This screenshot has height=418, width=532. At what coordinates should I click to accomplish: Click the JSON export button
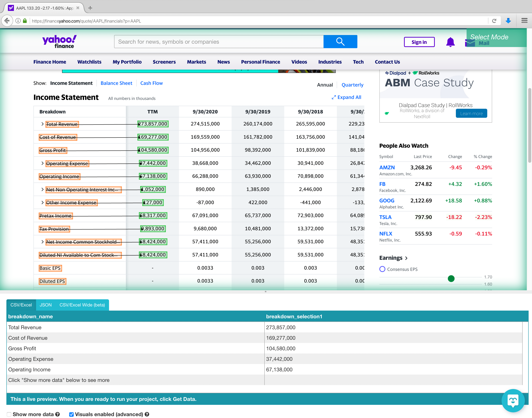(45, 305)
